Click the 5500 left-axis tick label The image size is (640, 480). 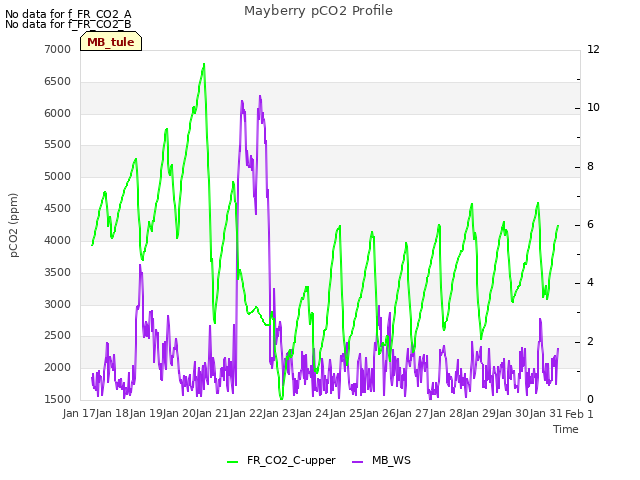(58, 144)
